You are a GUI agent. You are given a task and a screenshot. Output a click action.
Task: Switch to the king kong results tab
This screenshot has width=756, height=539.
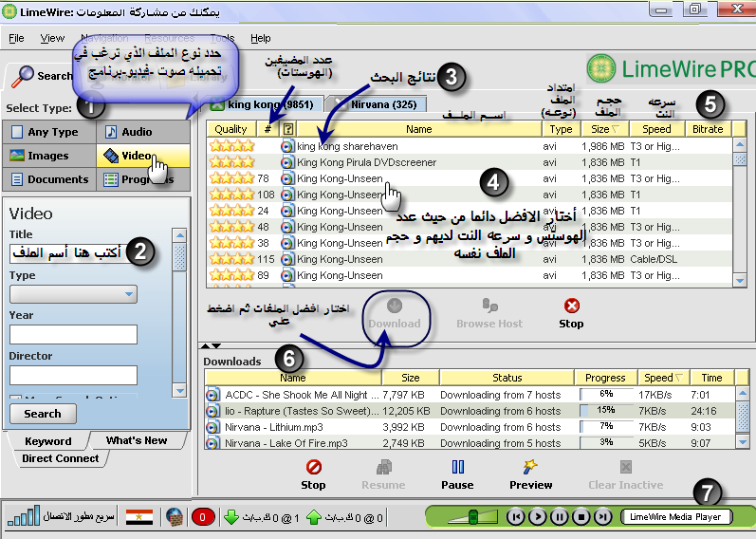click(267, 104)
